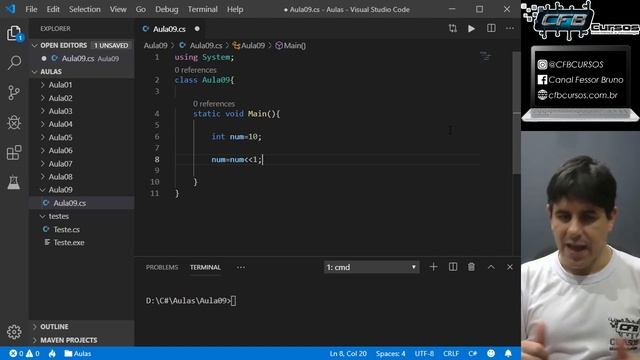Kill terminal with trash icon

click(x=471, y=267)
